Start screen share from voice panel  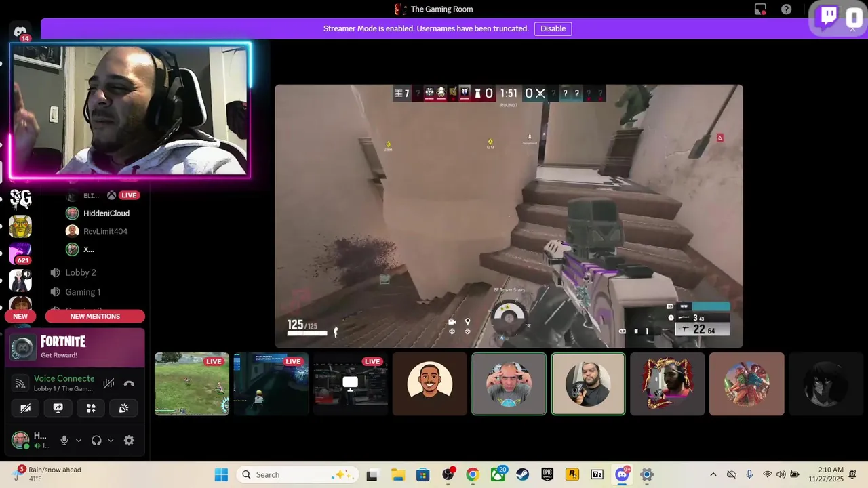click(58, 408)
